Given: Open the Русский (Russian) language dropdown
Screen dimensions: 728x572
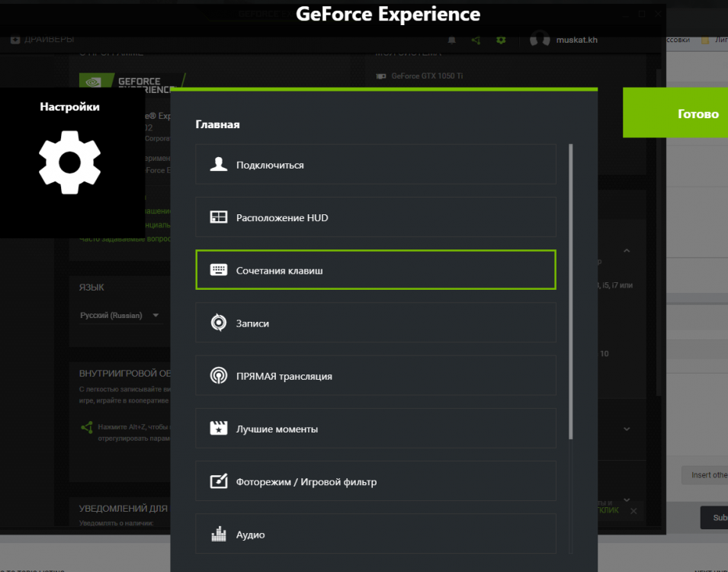Looking at the screenshot, I should [x=120, y=316].
